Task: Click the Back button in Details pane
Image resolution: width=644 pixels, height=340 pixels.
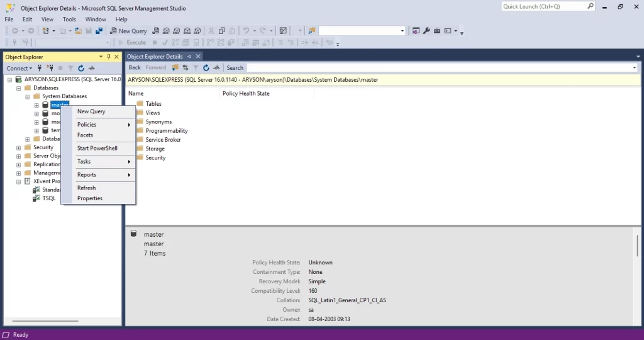Action: coord(135,68)
